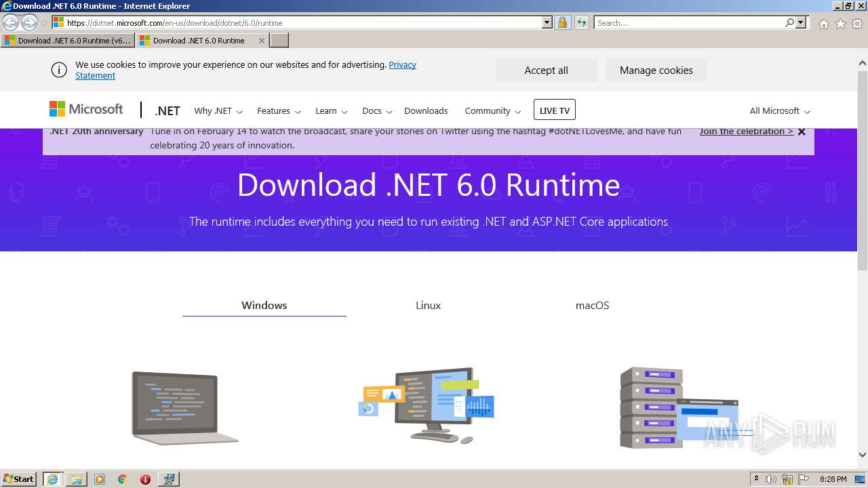
Task: Expand the Community menu
Action: pyautogui.click(x=492, y=110)
